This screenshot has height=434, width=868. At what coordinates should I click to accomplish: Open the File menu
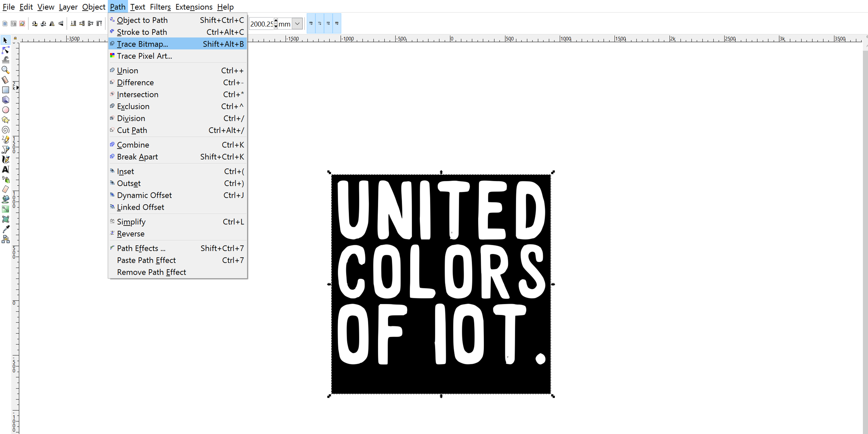click(8, 7)
